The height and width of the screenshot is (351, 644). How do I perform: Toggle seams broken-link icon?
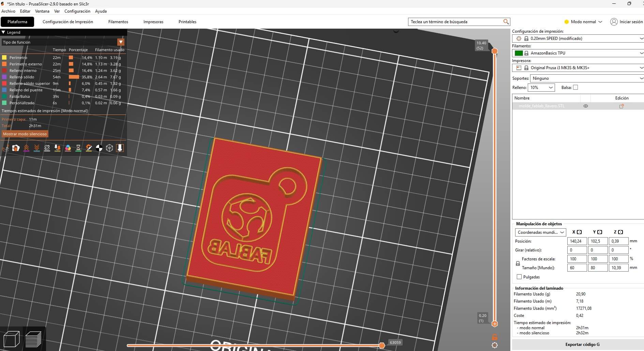coord(47,148)
